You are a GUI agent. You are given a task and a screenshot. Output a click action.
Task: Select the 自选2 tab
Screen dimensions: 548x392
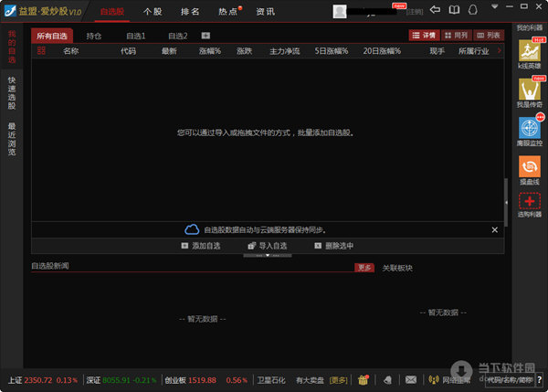(x=177, y=36)
